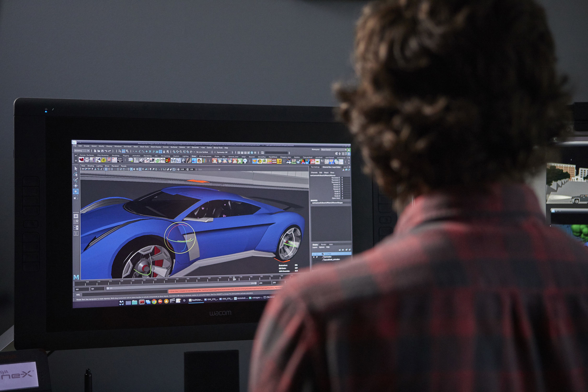This screenshot has width=588, height=392.
Task: Toggle Select by Object Type mode
Action: click(124, 151)
